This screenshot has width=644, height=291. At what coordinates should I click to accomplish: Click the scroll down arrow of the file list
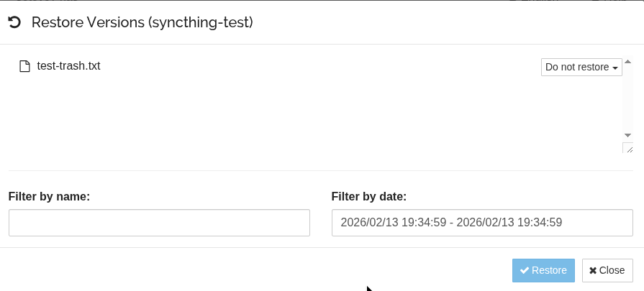click(x=627, y=135)
